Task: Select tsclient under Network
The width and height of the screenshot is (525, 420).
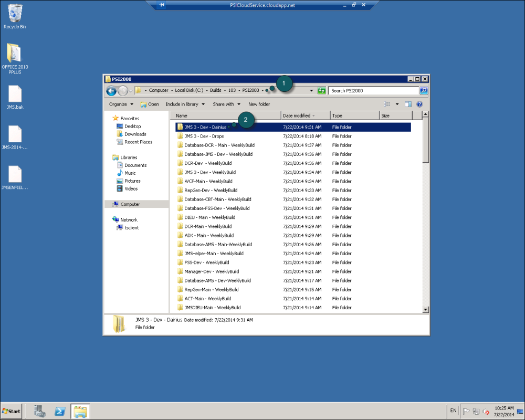Action: point(131,227)
